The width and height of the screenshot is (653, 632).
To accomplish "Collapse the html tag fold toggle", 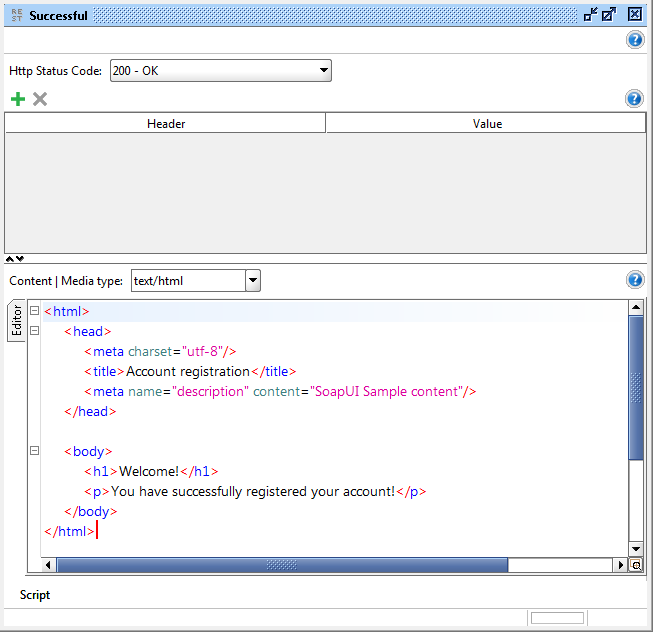I will point(34,311).
